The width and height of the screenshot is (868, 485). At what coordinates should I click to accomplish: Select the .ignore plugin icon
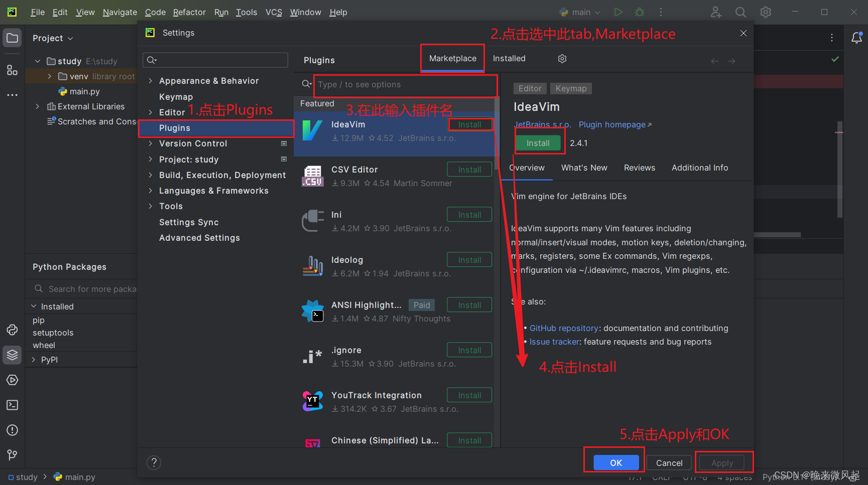click(312, 356)
